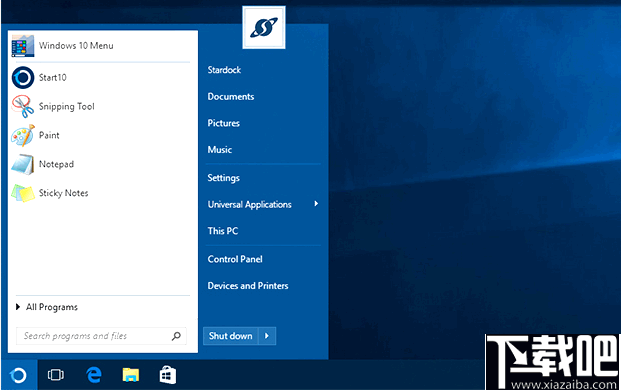The width and height of the screenshot is (621, 390).
Task: Open Task View from the taskbar
Action: click(55, 375)
